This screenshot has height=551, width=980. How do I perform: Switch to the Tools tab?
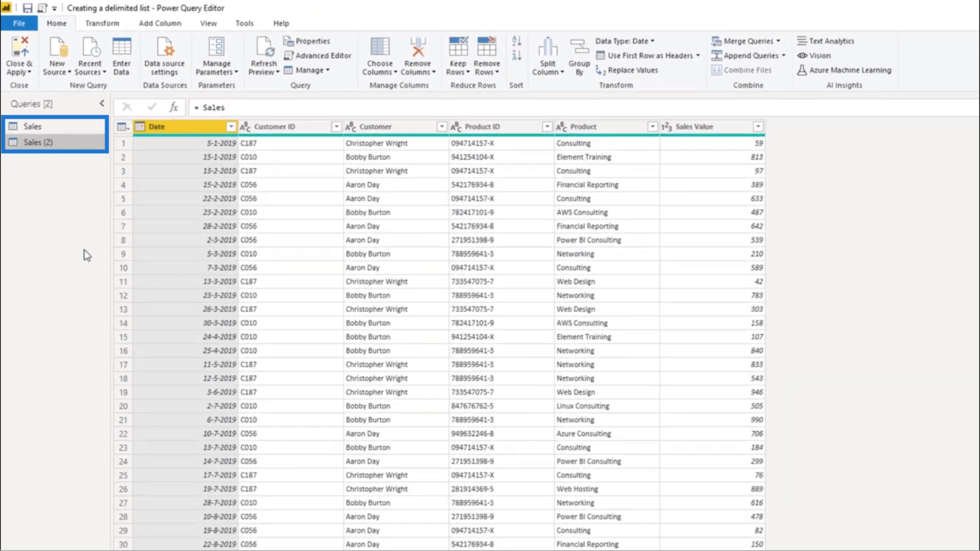pos(244,23)
